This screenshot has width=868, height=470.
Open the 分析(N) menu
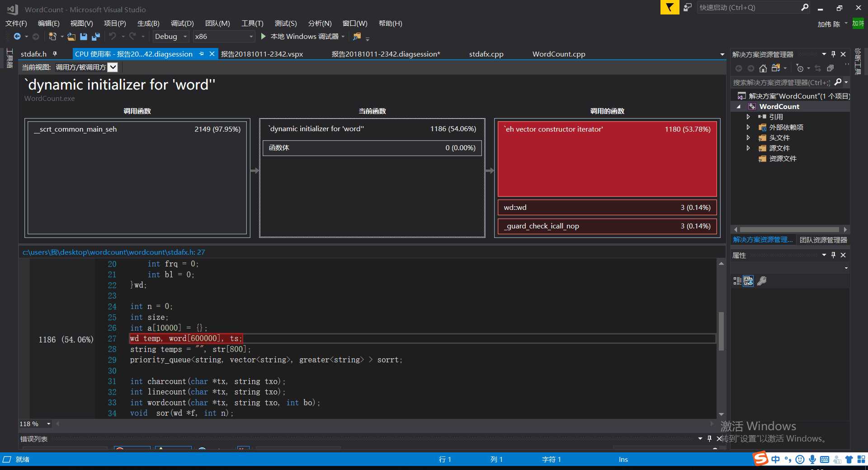[x=320, y=23]
